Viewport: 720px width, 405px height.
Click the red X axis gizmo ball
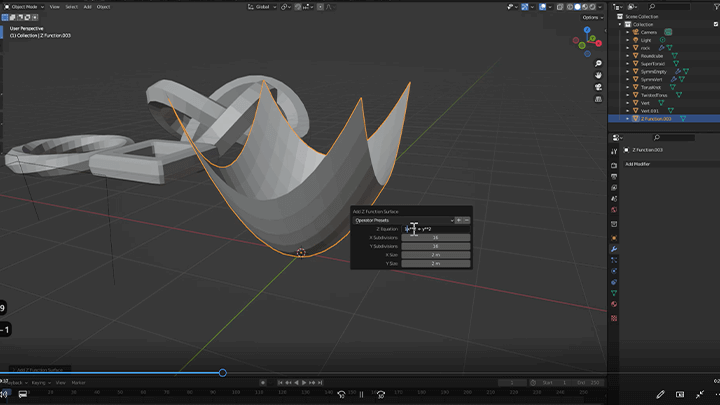pos(599,43)
